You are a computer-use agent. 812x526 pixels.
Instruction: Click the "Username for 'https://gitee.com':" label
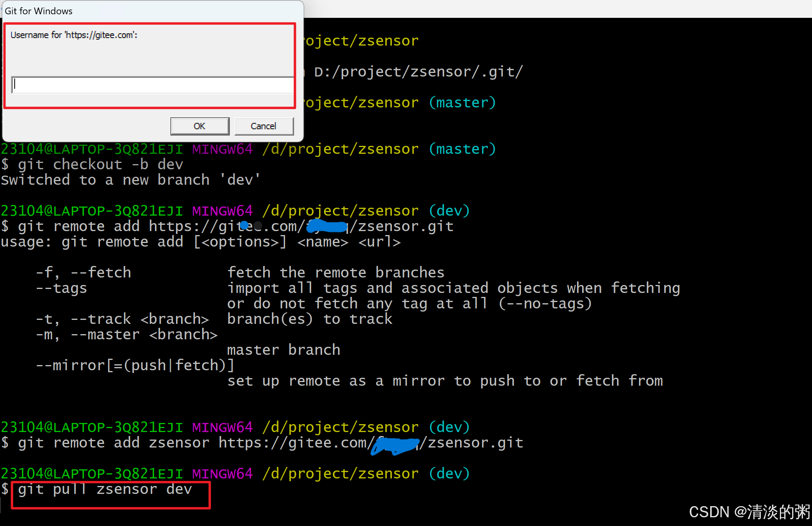pyautogui.click(x=74, y=35)
